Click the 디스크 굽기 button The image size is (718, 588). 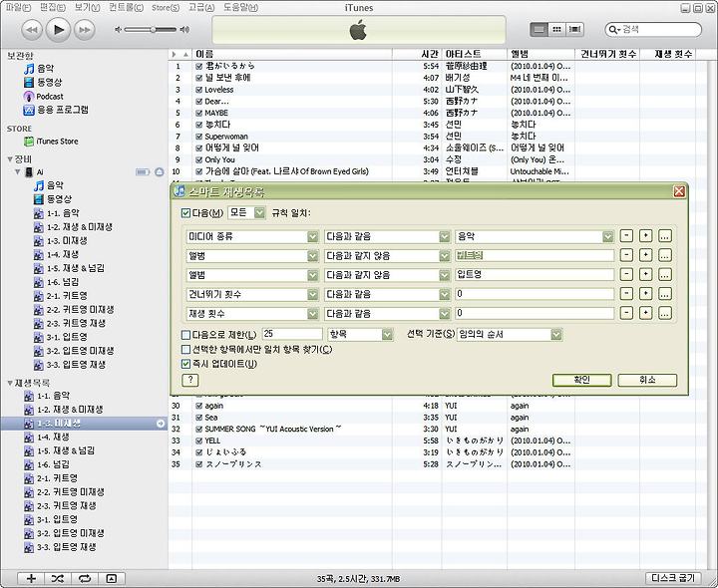pyautogui.click(x=673, y=578)
